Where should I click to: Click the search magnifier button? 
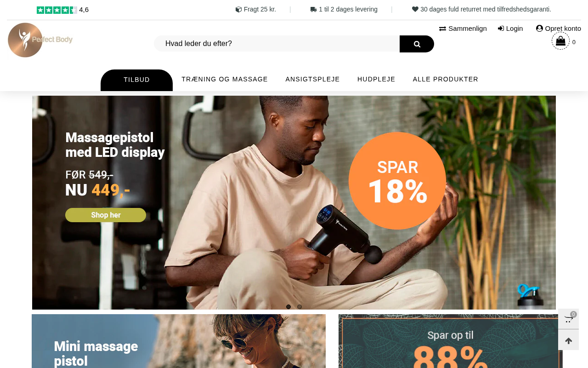[x=417, y=44]
